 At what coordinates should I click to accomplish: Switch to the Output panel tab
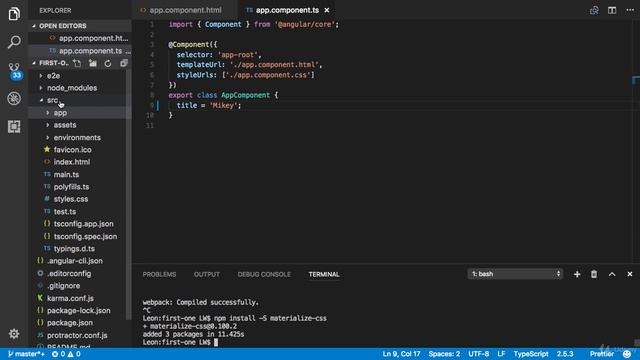(207, 274)
